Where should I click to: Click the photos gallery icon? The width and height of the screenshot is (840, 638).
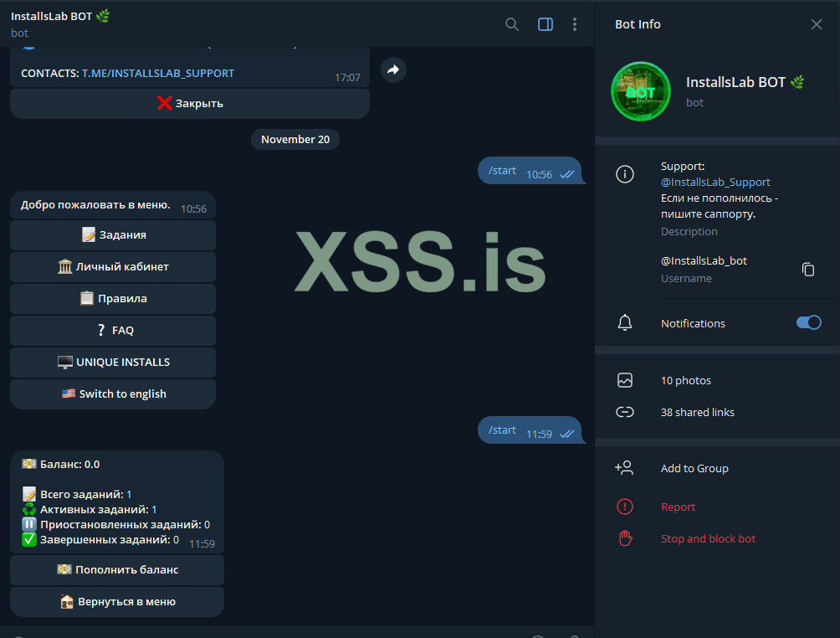[625, 380]
